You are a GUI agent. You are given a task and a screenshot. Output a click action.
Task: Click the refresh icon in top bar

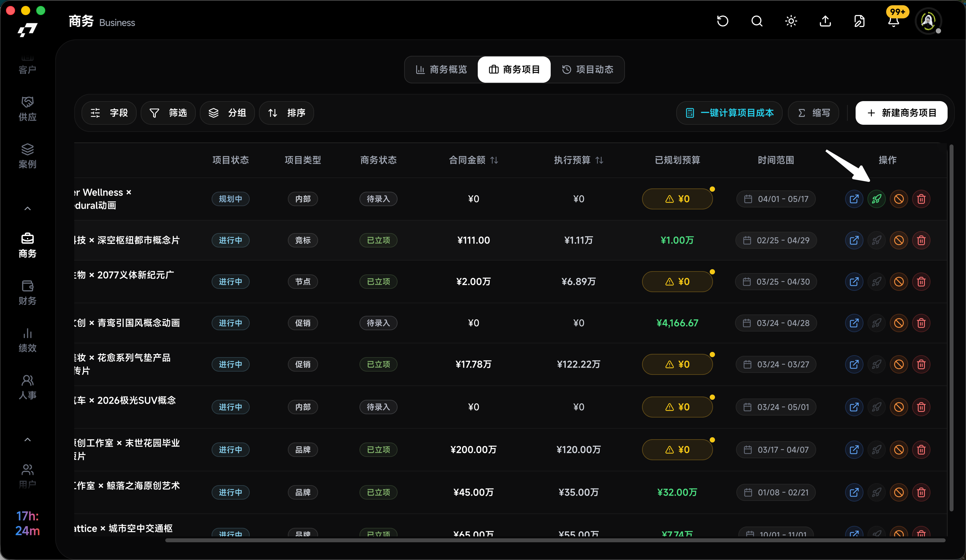coord(723,21)
